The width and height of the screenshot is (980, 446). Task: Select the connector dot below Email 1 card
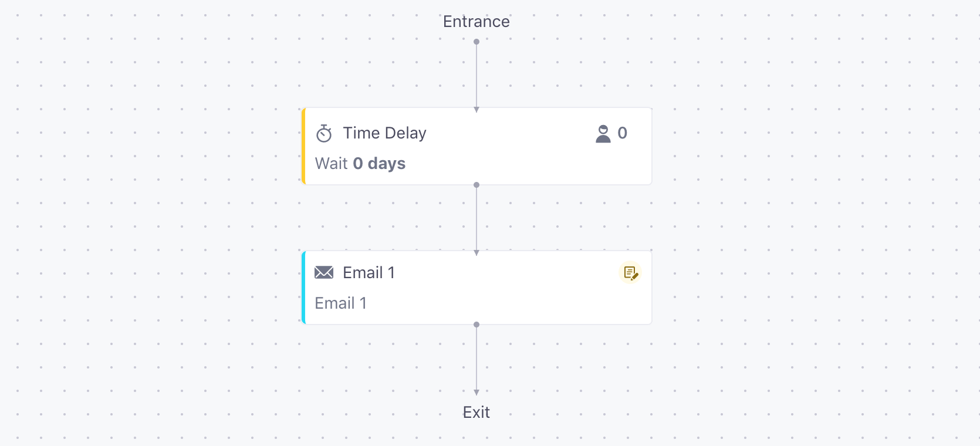(x=477, y=325)
